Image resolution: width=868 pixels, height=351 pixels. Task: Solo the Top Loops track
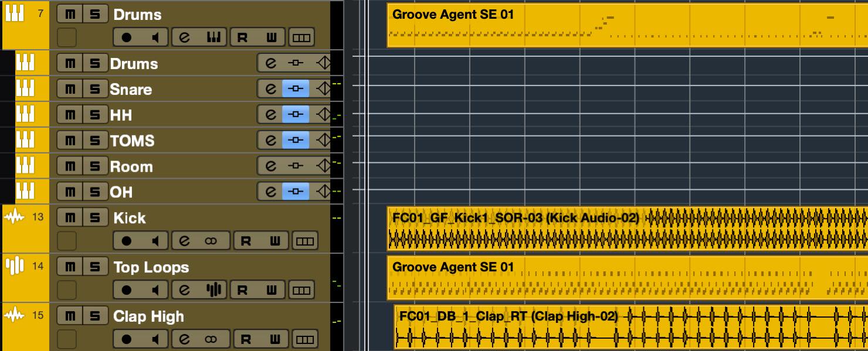[95, 267]
